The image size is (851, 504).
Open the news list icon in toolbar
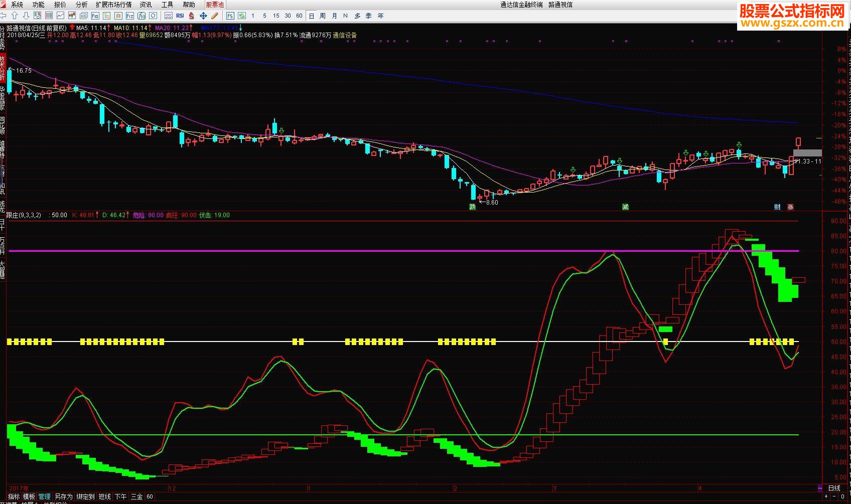[x=83, y=16]
